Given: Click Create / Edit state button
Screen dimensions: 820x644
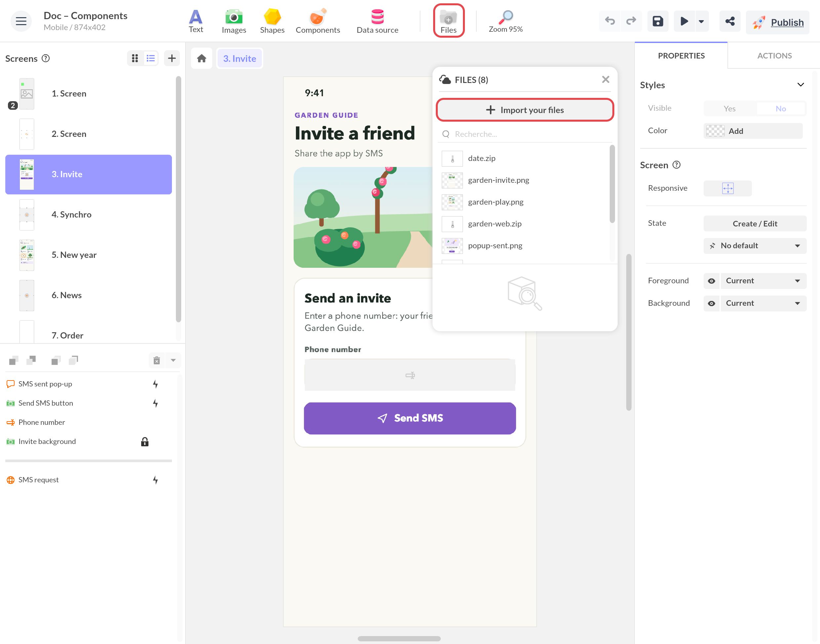Looking at the screenshot, I should pyautogui.click(x=755, y=223).
